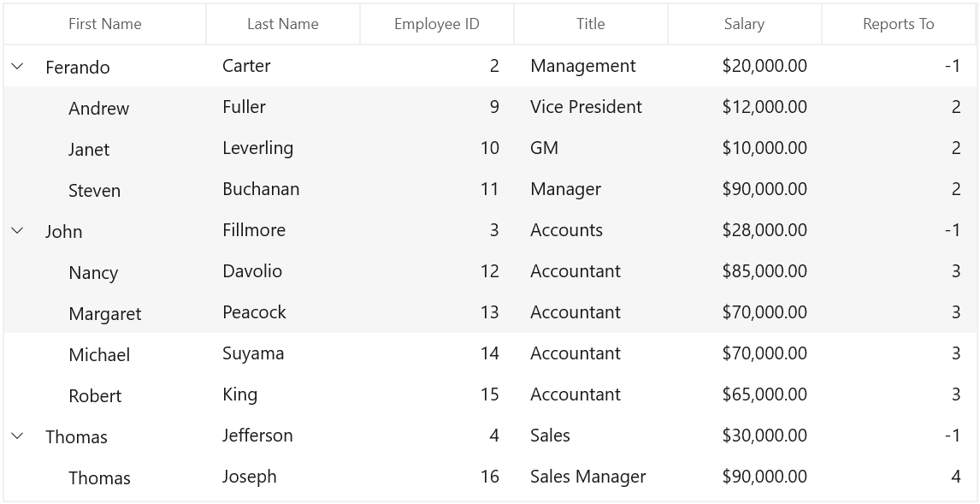The height and width of the screenshot is (504, 980).
Task: Collapse the Ferando row
Action: (x=17, y=66)
